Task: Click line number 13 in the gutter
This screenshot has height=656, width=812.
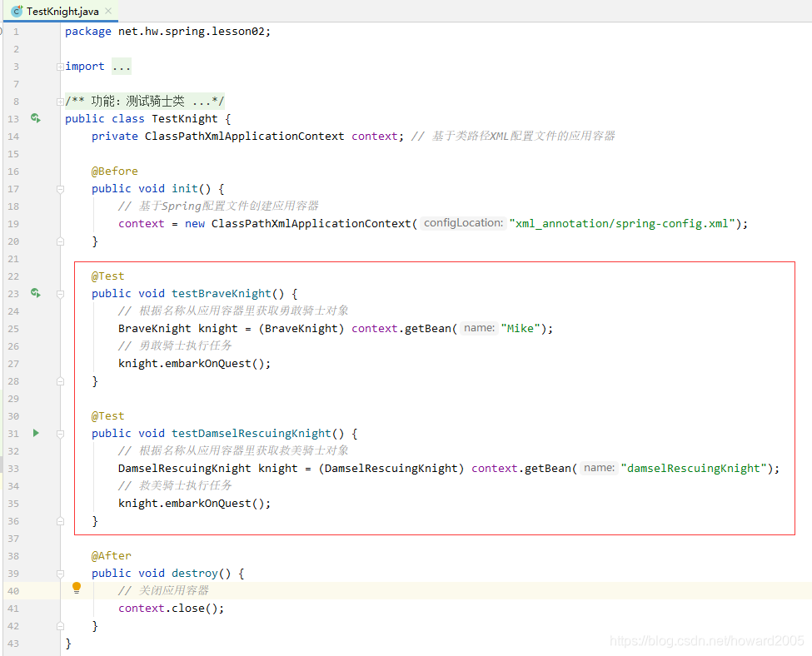Action: [13, 118]
